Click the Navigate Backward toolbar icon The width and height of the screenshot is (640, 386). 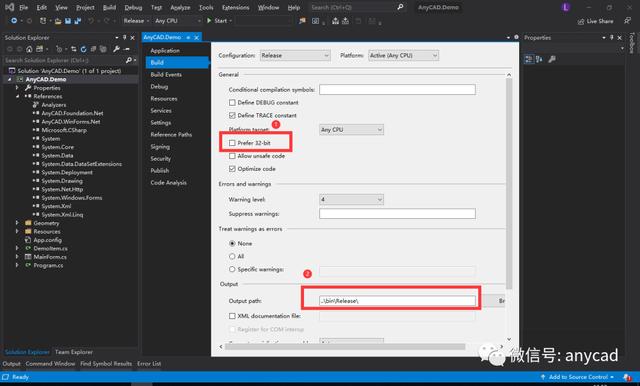[14, 20]
